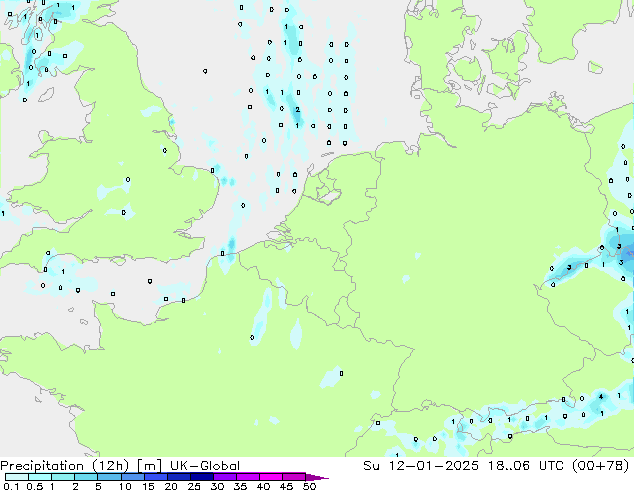Click the '0.5' legend tick label

[35, 486]
